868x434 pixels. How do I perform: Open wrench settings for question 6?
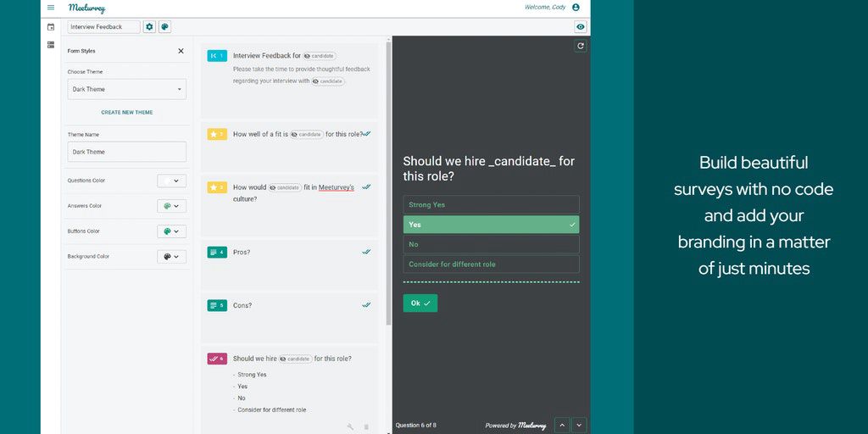point(350,426)
